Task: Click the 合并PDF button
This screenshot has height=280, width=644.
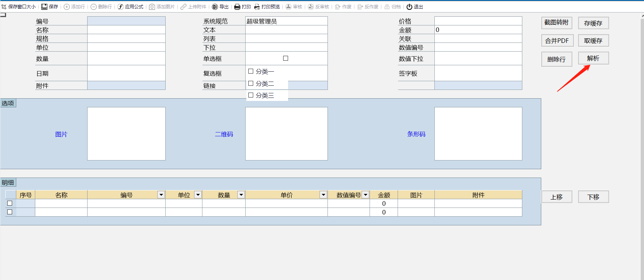Action: 557,41
